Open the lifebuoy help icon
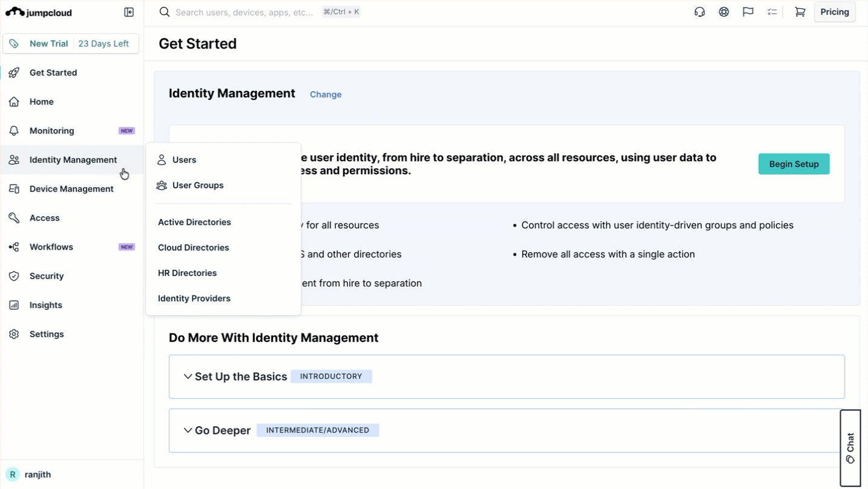This screenshot has height=489, width=868. tap(724, 12)
